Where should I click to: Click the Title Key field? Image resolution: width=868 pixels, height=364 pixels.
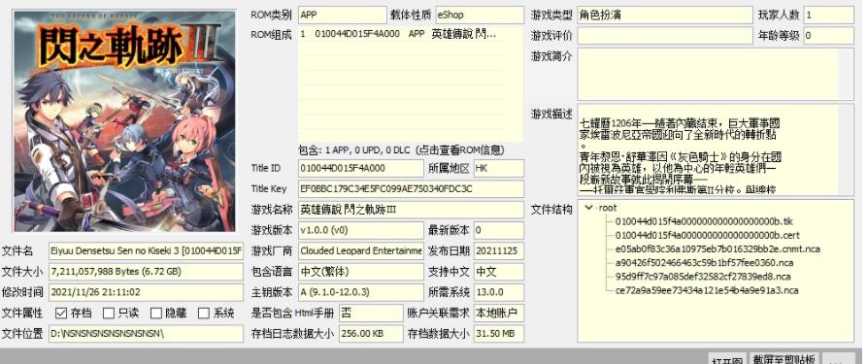[x=411, y=188]
